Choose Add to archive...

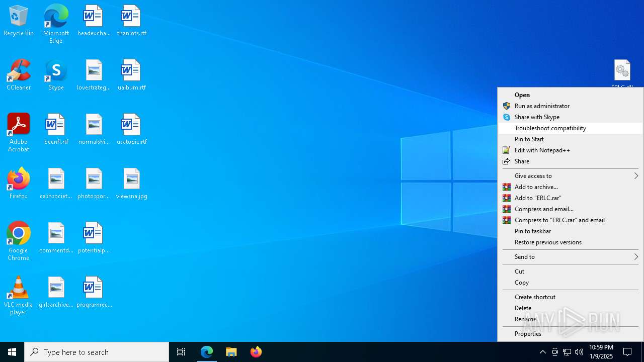click(570, 187)
